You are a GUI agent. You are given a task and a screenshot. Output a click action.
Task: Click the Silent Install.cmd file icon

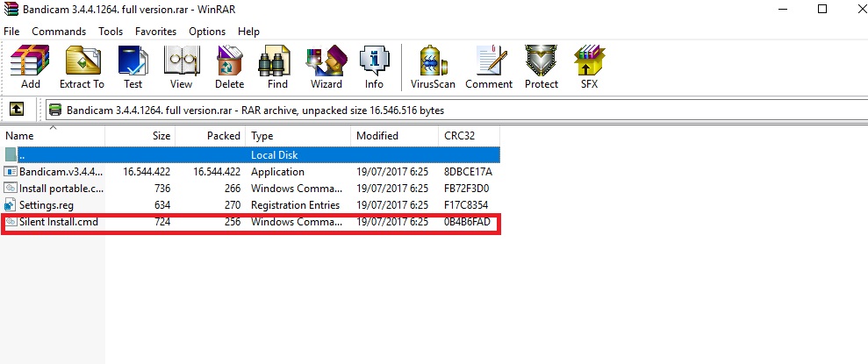[x=11, y=222]
